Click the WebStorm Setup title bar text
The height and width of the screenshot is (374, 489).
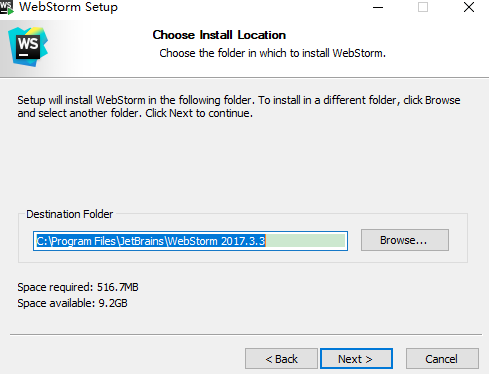point(68,7)
